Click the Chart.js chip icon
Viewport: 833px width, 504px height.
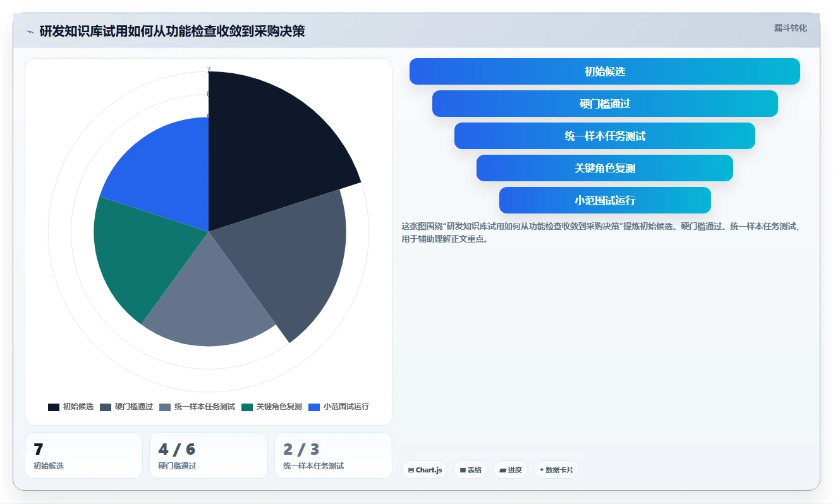(x=411, y=471)
